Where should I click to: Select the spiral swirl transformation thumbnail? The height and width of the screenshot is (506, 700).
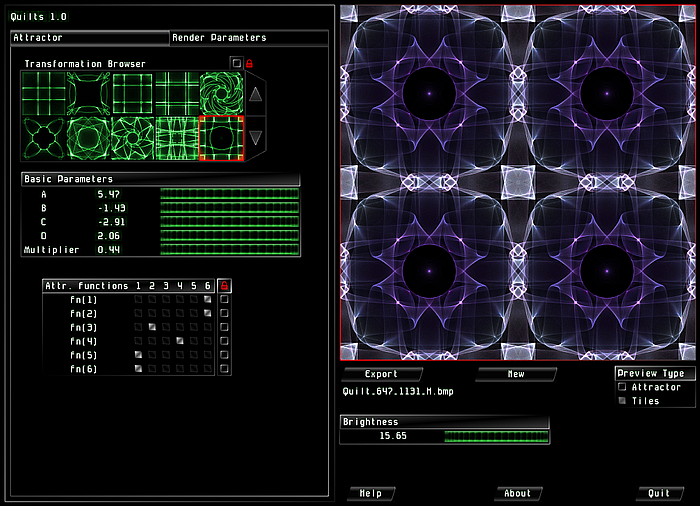(x=221, y=93)
